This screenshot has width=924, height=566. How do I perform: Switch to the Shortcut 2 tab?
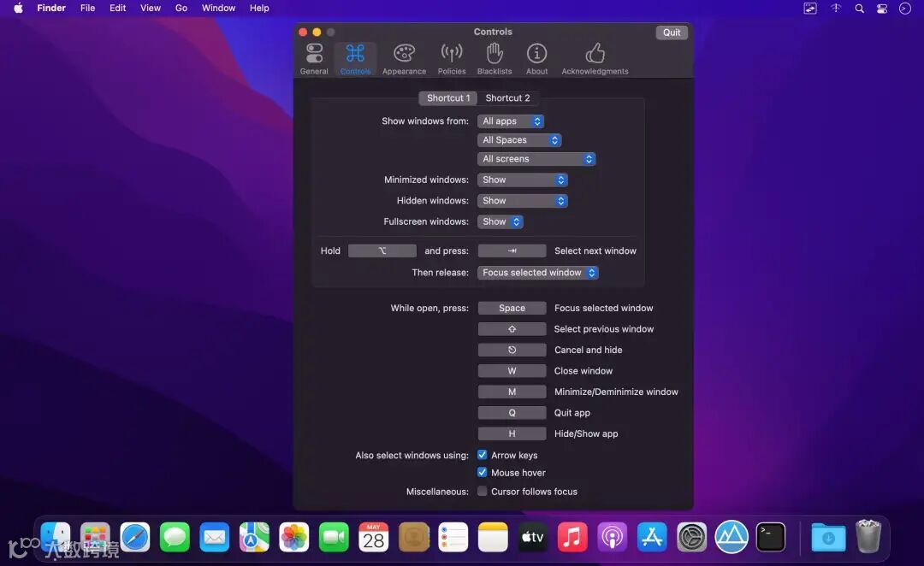(507, 97)
